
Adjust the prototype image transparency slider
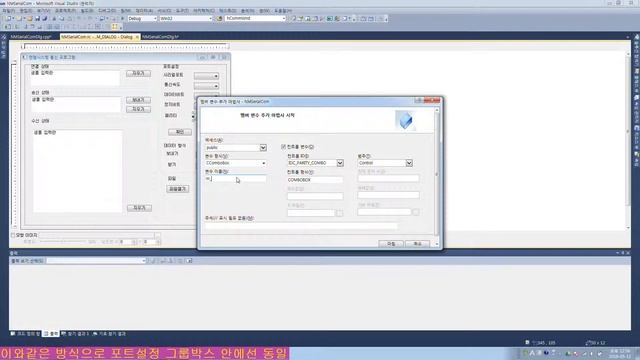(63, 242)
